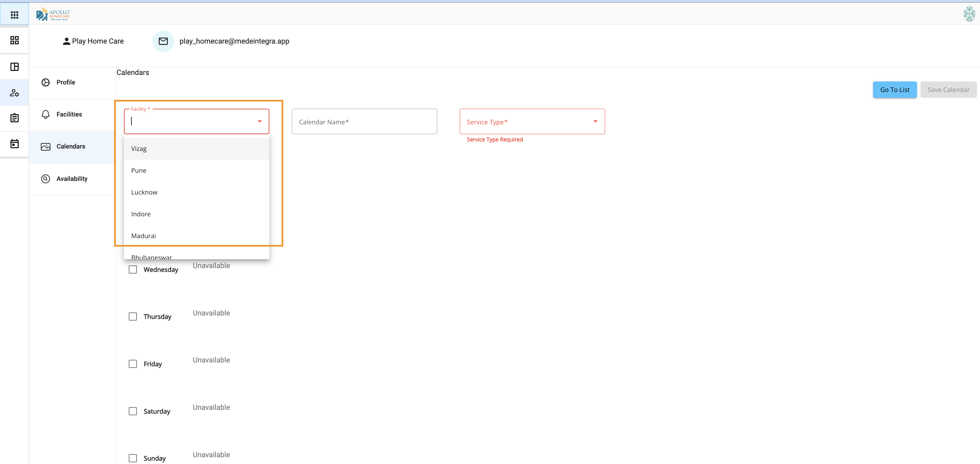The height and width of the screenshot is (464, 980).
Task: Click the email envelope icon
Action: point(163,41)
